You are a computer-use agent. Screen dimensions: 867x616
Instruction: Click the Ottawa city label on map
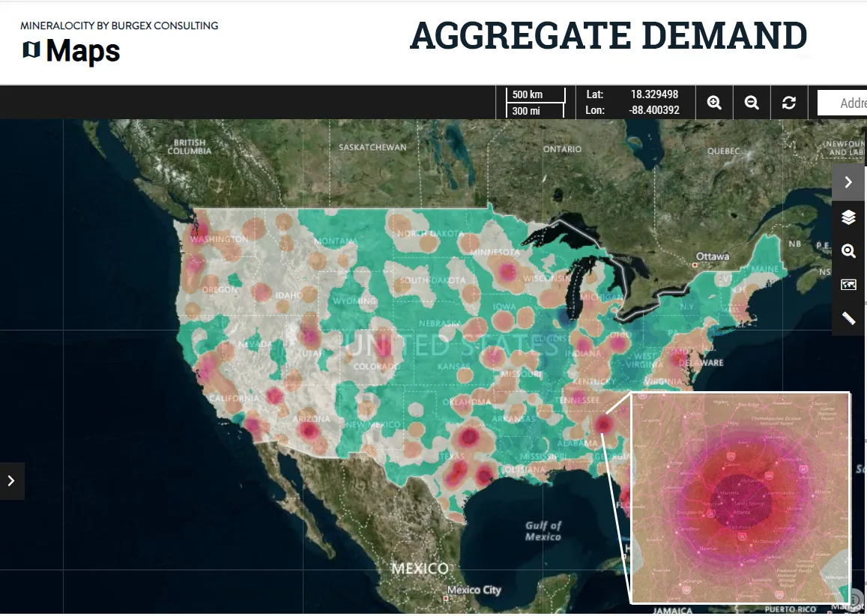point(712,256)
